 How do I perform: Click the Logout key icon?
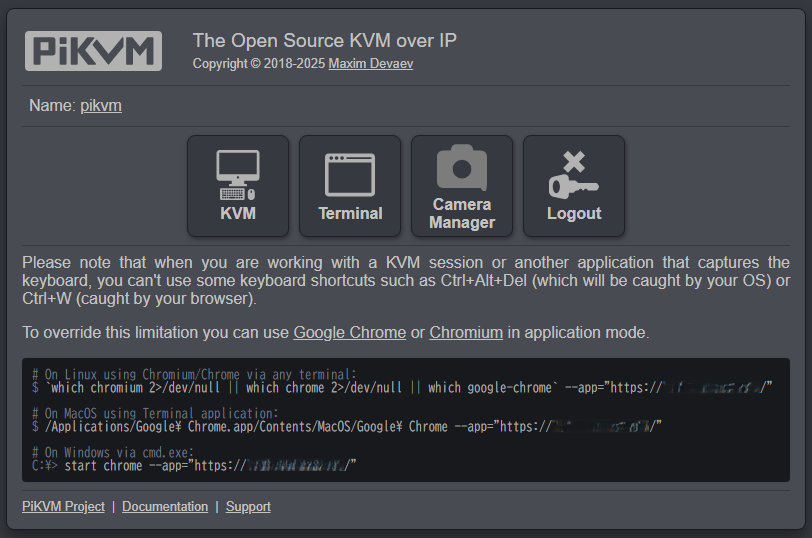coord(574,175)
